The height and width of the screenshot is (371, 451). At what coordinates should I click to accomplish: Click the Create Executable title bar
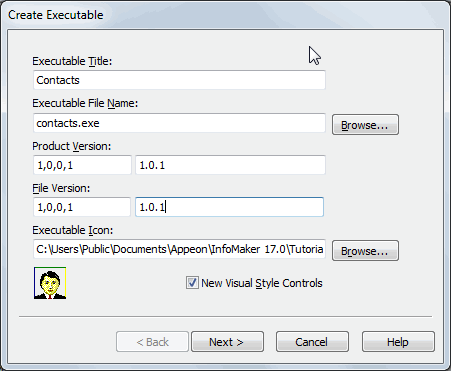pos(225,15)
